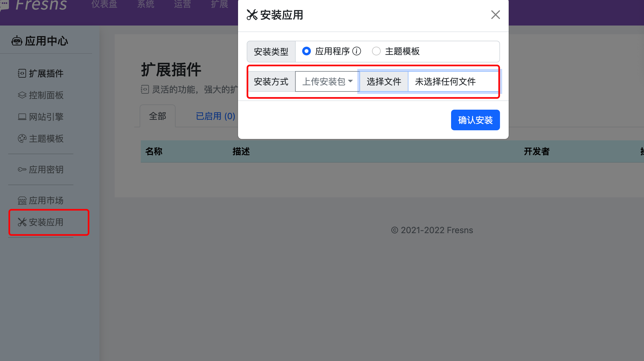Close the 安装应用 dialog

coord(495,15)
